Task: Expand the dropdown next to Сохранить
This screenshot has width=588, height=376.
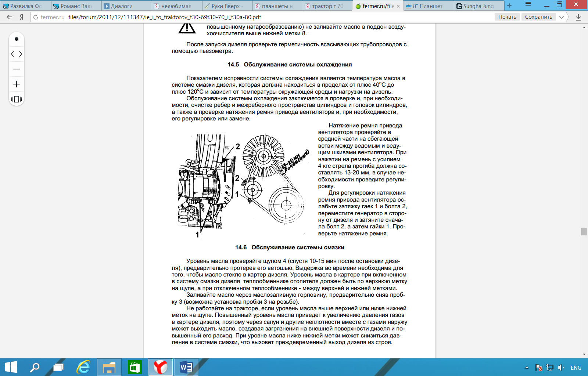Action: (x=562, y=17)
